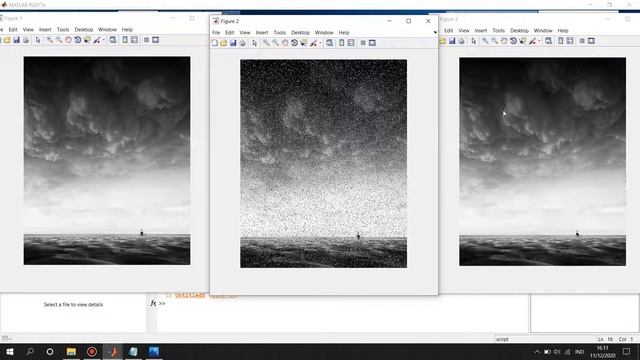
Task: Open the Windows Start menu
Action: pyautogui.click(x=10, y=351)
